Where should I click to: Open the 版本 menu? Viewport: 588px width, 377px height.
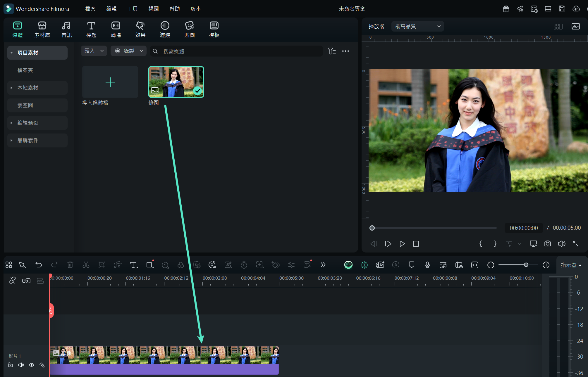(x=196, y=9)
